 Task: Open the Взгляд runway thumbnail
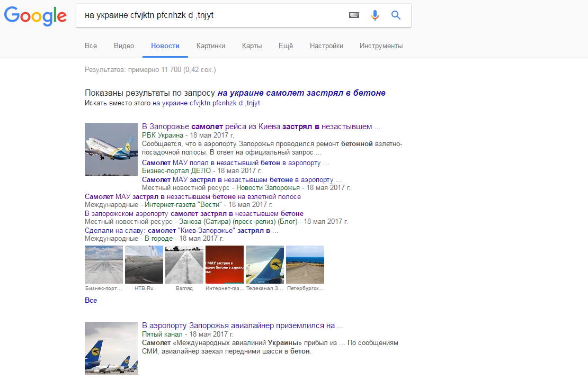click(184, 265)
